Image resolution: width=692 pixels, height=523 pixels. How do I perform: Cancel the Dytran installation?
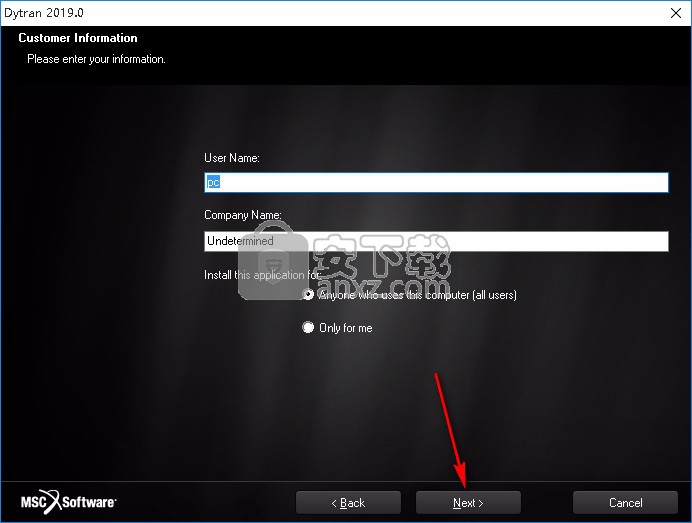click(625, 503)
